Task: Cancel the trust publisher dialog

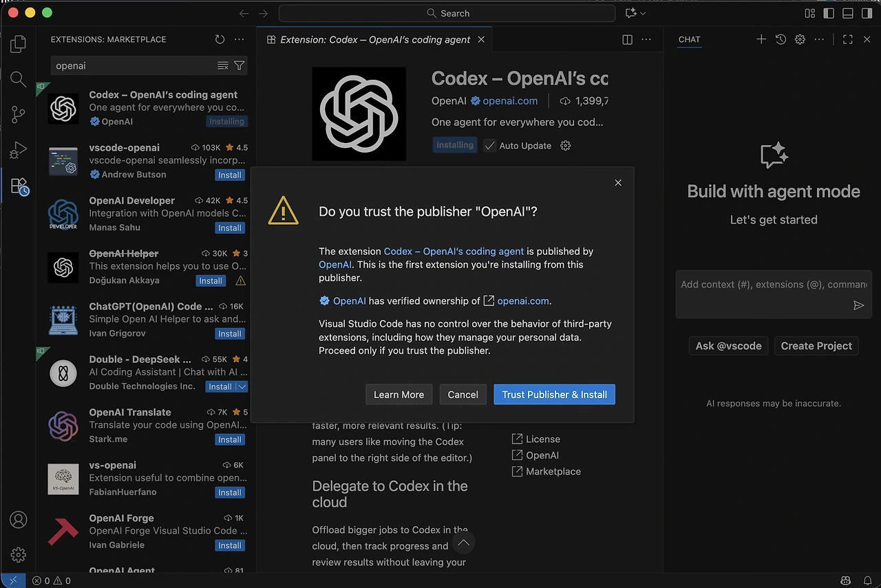Action: point(463,395)
